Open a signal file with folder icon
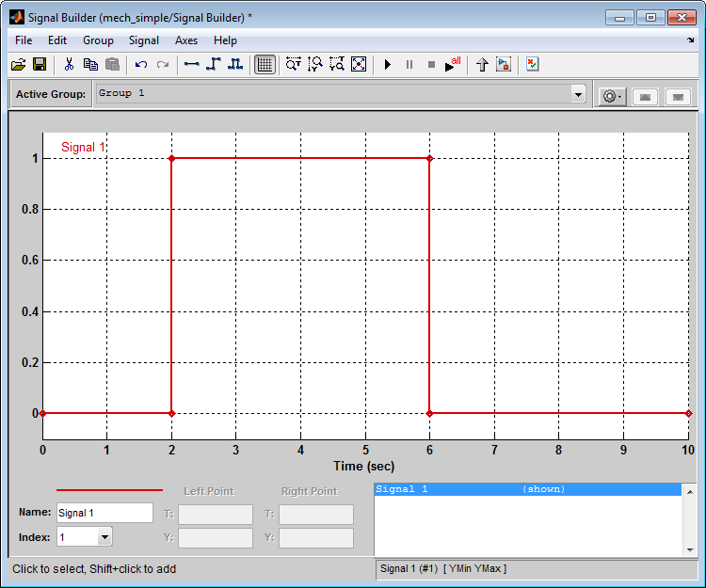 coord(19,65)
